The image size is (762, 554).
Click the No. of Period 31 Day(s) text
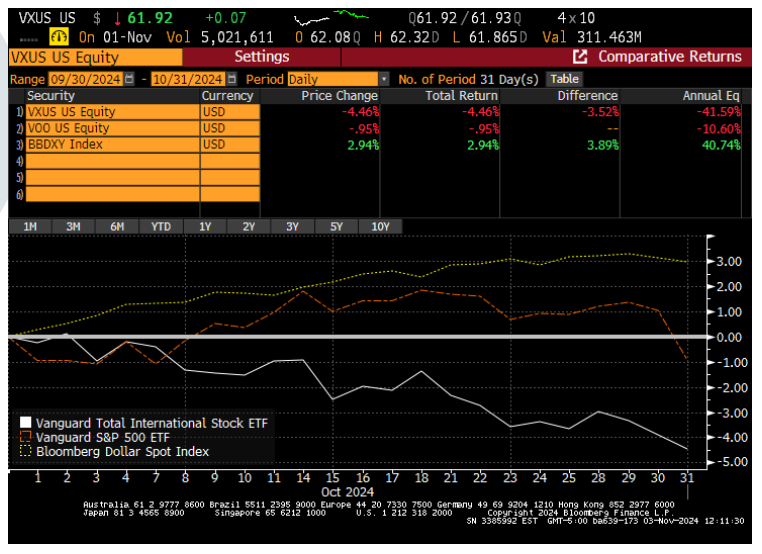tap(468, 79)
